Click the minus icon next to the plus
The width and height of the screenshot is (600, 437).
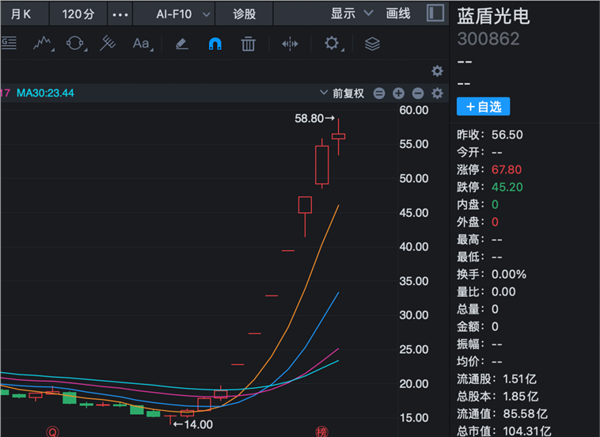[x=418, y=93]
